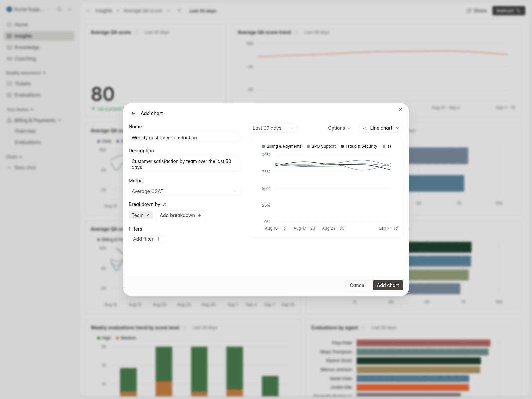The height and width of the screenshot is (399, 532).
Task: Close the Add chart dialog
Action: 401,109
